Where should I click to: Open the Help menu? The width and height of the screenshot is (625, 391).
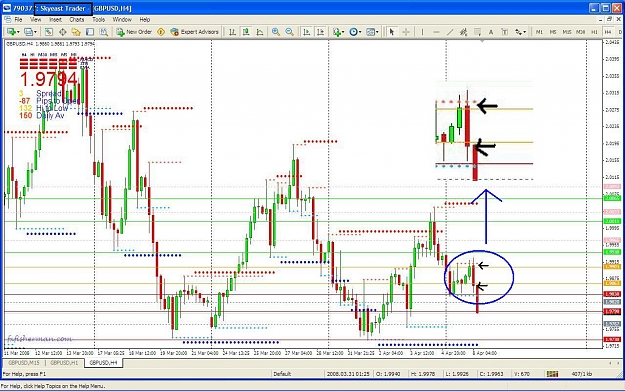145,20
